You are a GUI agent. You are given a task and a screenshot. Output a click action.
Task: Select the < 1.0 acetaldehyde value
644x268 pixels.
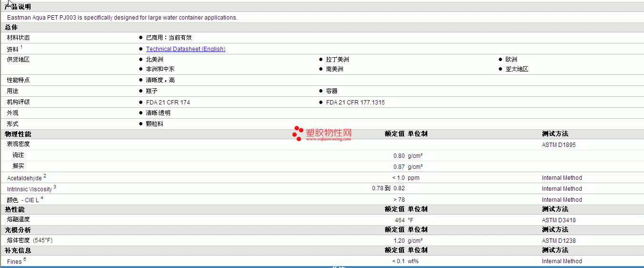[x=398, y=178]
